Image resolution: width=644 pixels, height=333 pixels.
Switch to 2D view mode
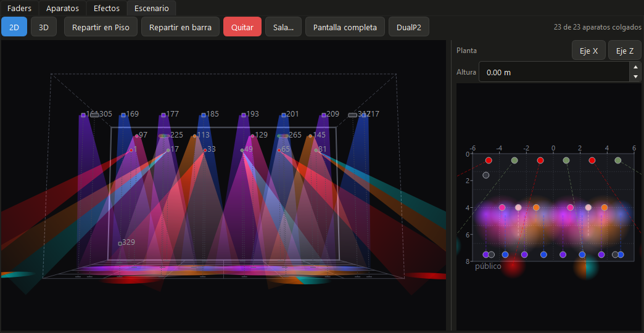coord(14,27)
